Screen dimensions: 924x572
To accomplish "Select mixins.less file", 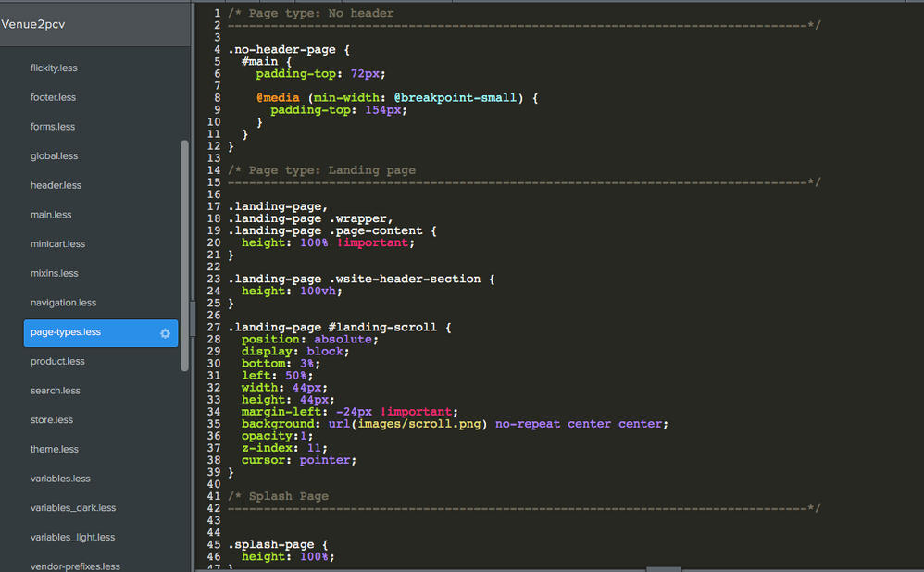I will point(54,273).
